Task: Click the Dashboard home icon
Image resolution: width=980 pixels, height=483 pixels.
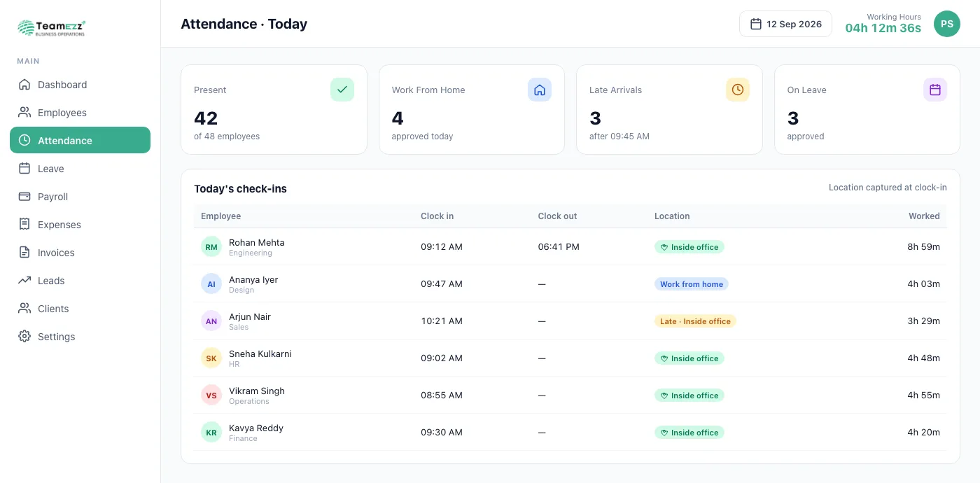Action: pyautogui.click(x=24, y=85)
